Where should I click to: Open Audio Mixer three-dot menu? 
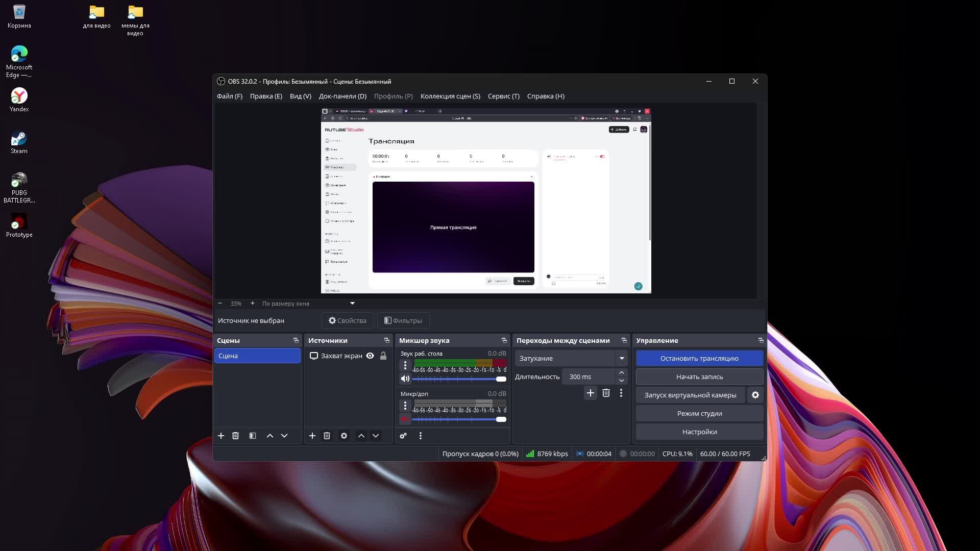pyautogui.click(x=420, y=436)
